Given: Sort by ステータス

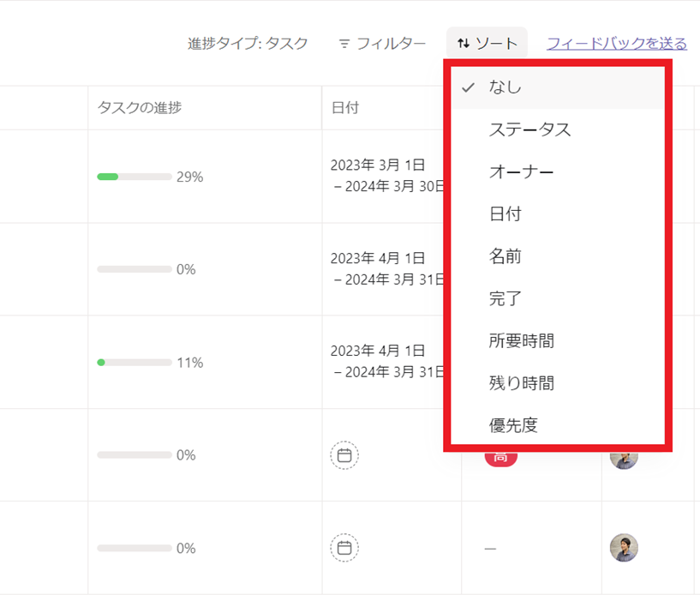Looking at the screenshot, I should point(529,129).
